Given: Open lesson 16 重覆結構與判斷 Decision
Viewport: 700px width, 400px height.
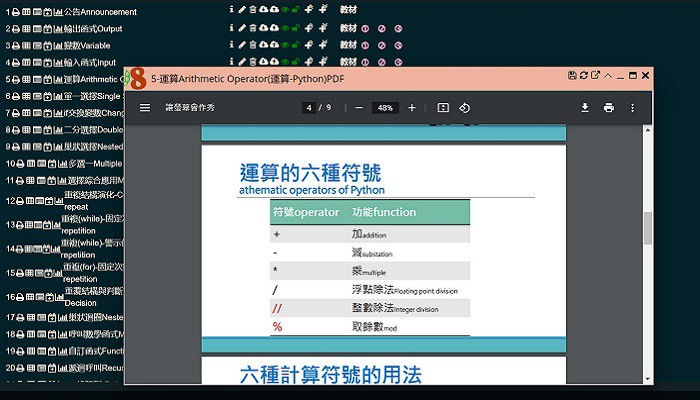Looking at the screenshot, I should coord(94,297).
